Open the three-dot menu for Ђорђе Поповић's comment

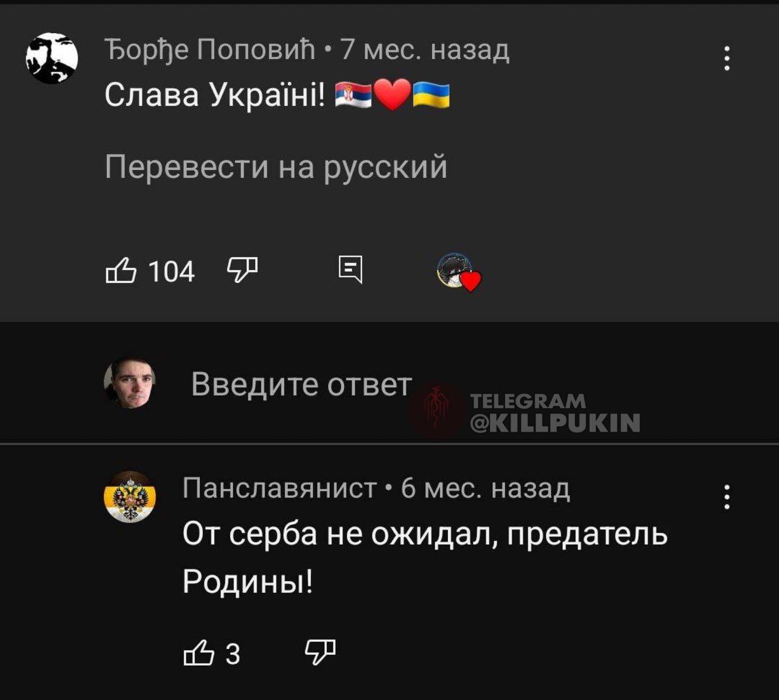coord(727,59)
